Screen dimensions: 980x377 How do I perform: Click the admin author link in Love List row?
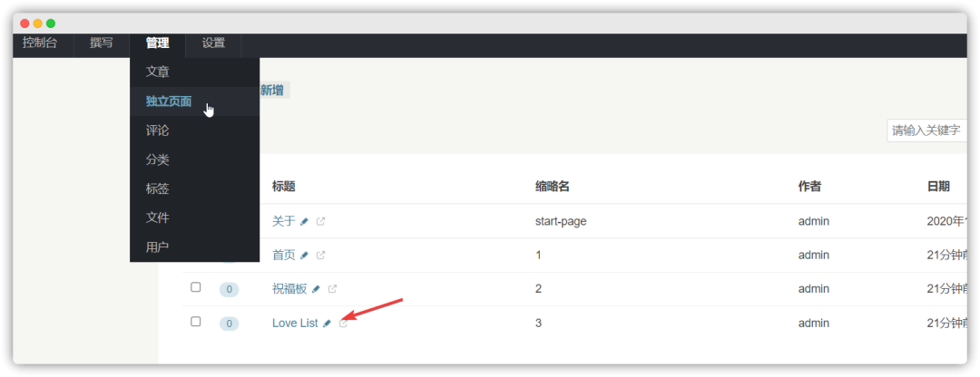coord(814,324)
